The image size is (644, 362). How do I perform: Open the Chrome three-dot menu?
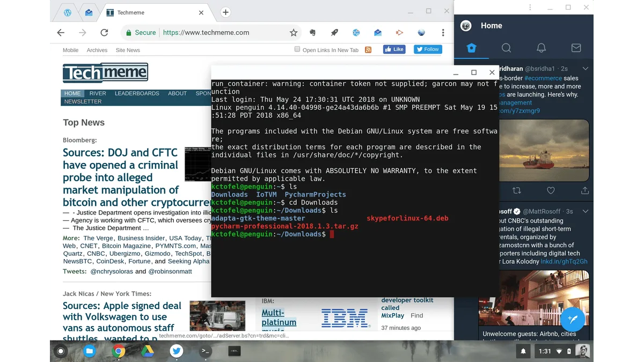pyautogui.click(x=443, y=33)
